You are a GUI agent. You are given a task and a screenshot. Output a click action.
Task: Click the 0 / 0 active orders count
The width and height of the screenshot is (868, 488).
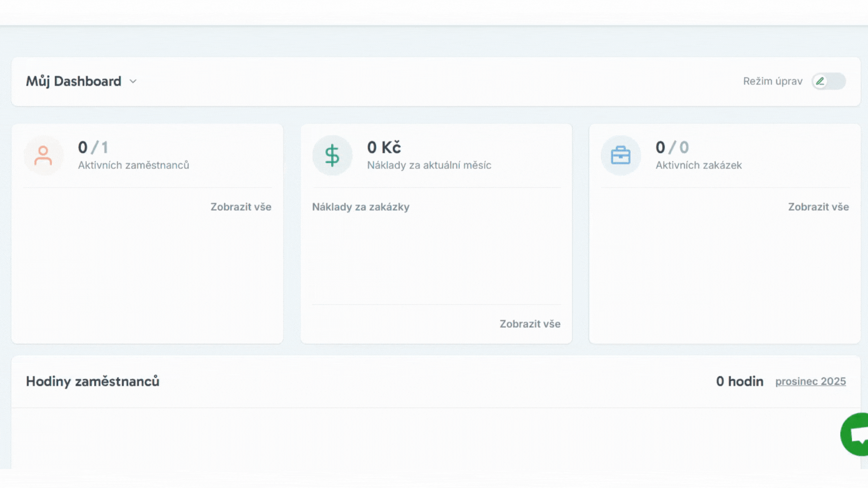pyautogui.click(x=672, y=147)
